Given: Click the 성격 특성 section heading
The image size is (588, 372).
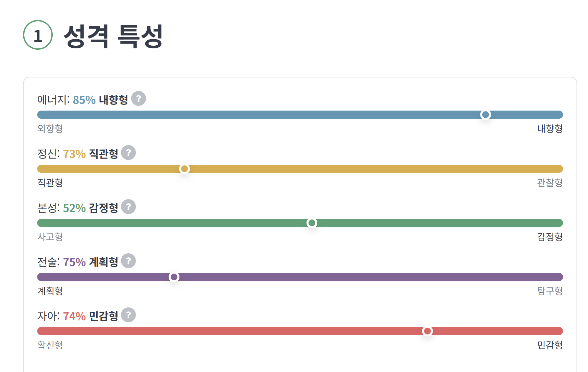Looking at the screenshot, I should coord(113,36).
